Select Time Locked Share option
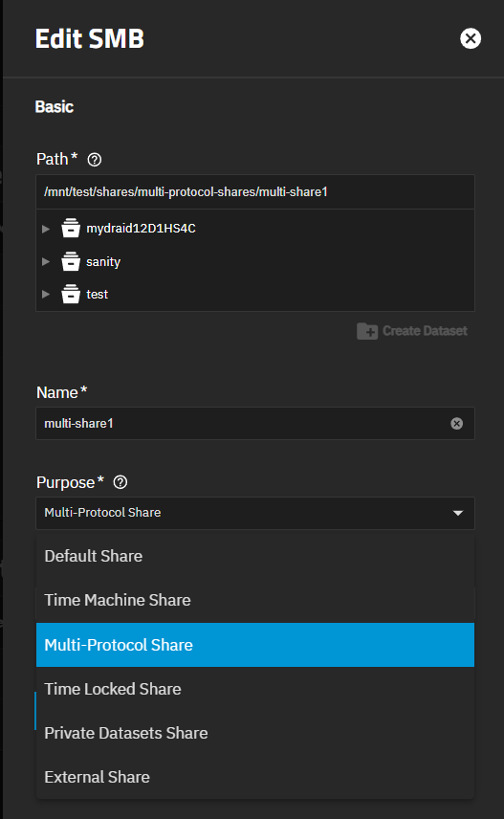 pos(255,689)
